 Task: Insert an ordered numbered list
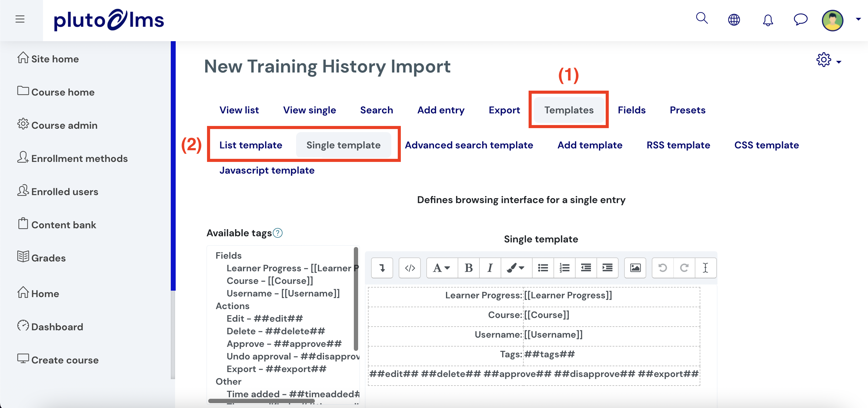tap(565, 268)
